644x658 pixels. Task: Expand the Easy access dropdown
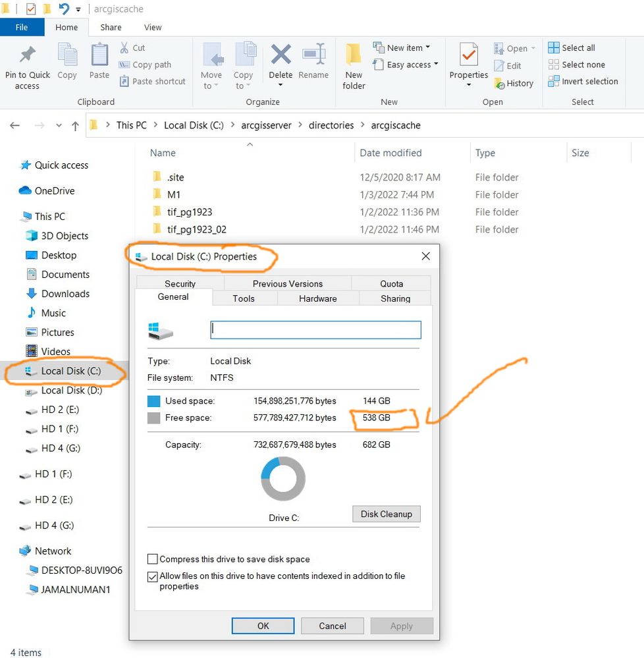[437, 64]
